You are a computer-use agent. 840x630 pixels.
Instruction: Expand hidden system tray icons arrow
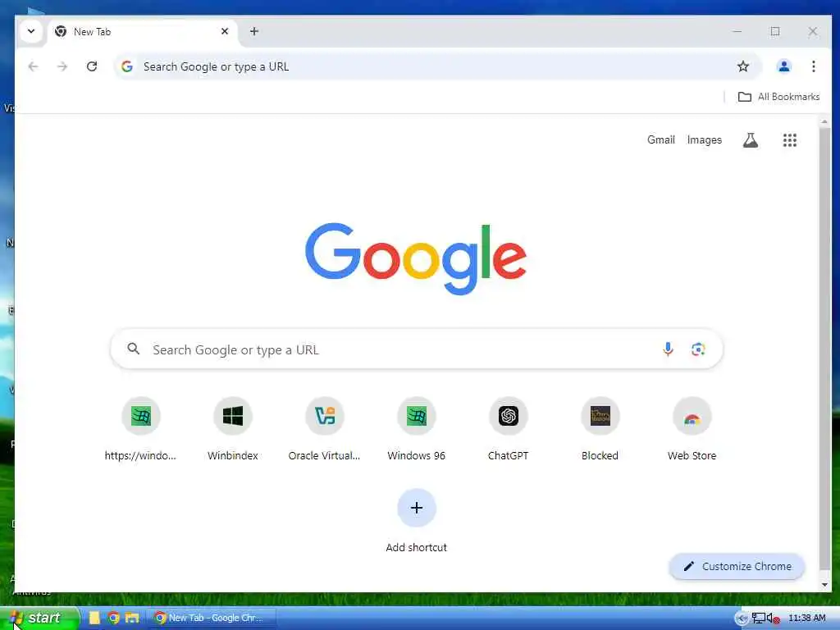tap(741, 619)
